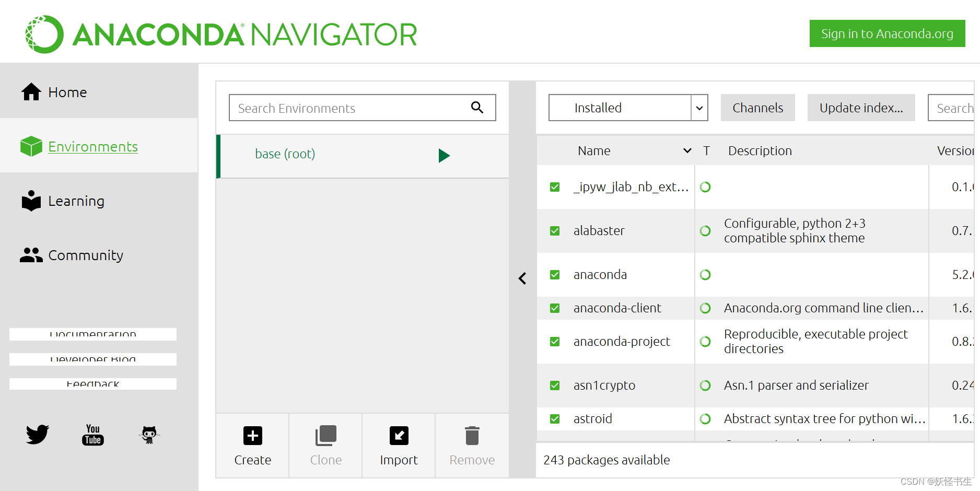Click the Remove environment button

472,446
